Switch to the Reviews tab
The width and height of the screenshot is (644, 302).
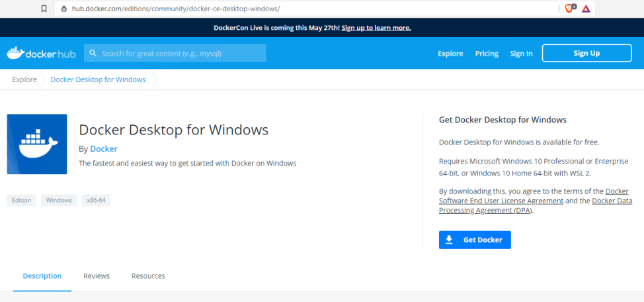(97, 276)
